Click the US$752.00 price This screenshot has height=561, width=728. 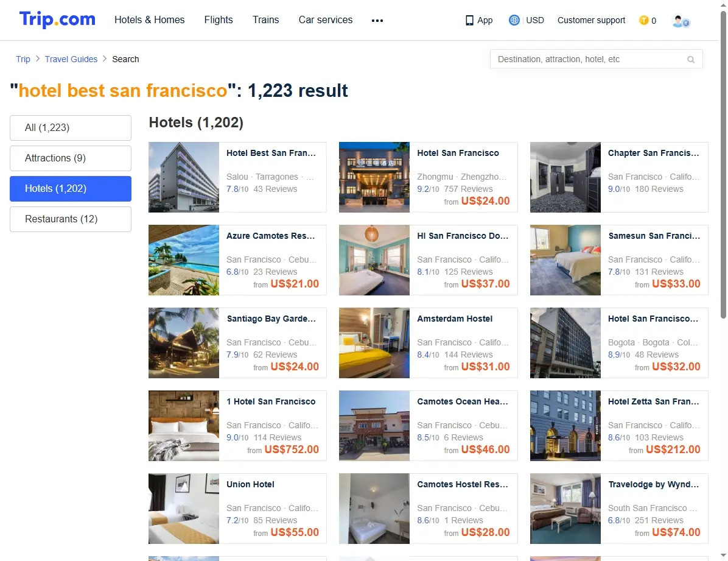(292, 450)
